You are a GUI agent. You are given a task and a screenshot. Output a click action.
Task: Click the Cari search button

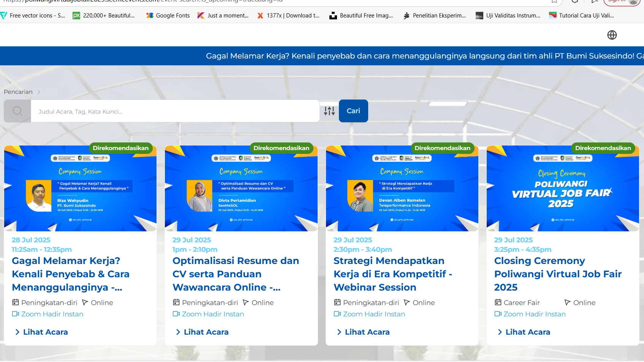point(353,111)
